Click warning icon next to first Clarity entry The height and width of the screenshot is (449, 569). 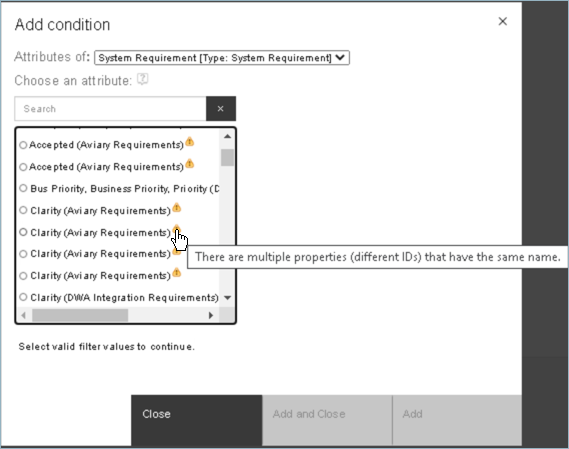pos(176,208)
